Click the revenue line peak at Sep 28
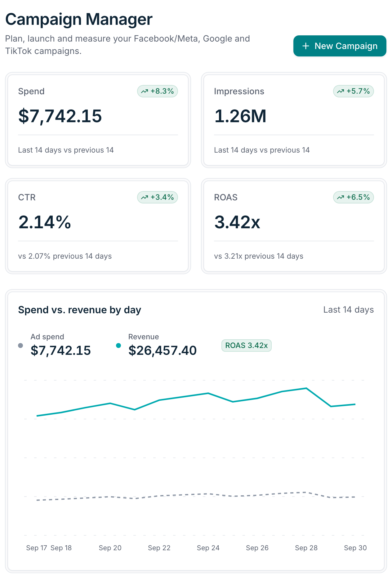The image size is (392, 580). [x=306, y=388]
